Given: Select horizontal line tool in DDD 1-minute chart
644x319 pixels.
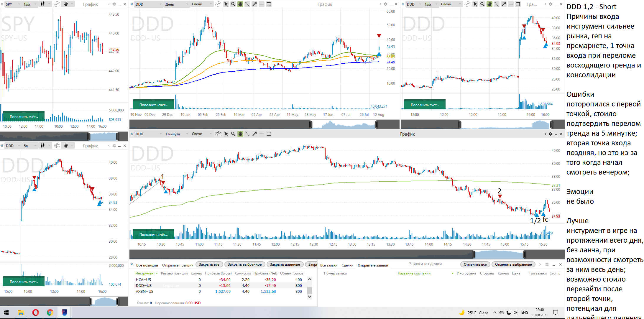Looking at the screenshot, I should (x=262, y=134).
